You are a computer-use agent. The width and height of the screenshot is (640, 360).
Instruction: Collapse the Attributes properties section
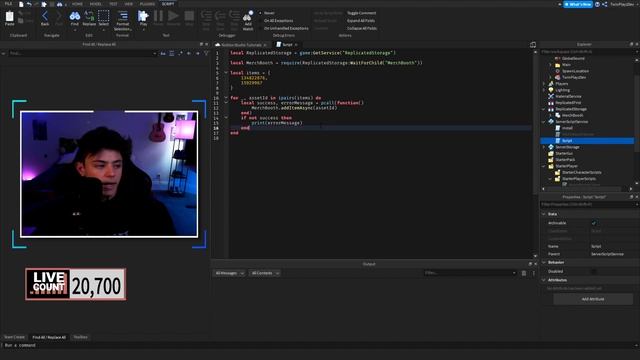tap(544, 280)
